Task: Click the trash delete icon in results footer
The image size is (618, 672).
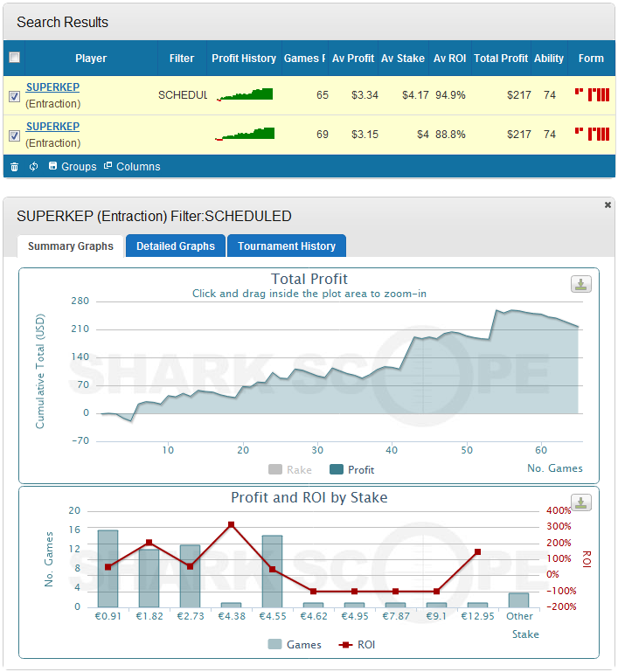Action: tap(14, 167)
